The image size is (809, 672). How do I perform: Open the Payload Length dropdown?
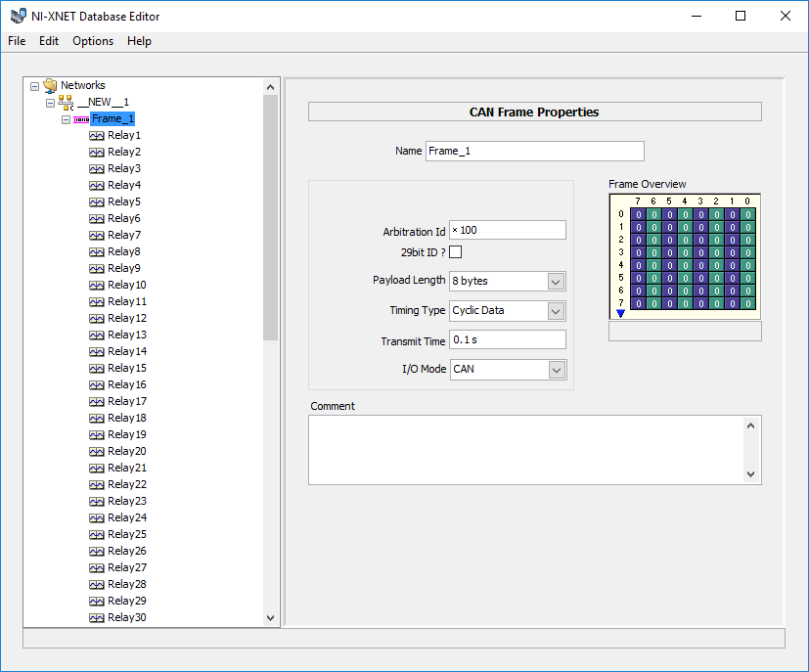point(556,282)
